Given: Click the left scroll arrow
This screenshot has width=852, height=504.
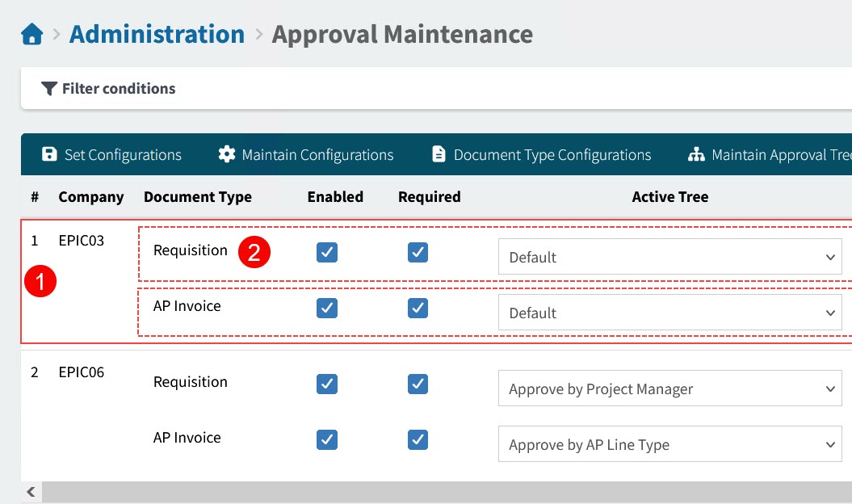Looking at the screenshot, I should pyautogui.click(x=31, y=492).
